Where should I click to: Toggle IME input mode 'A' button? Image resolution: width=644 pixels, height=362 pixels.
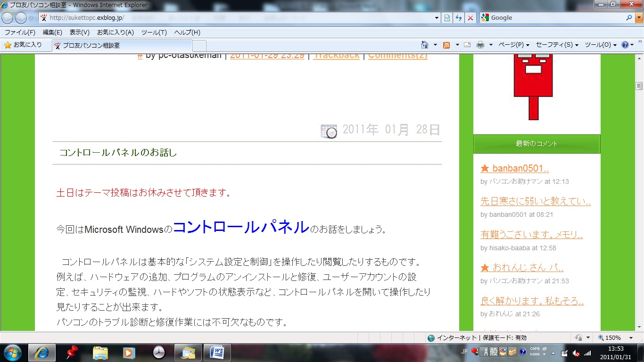click(484, 352)
